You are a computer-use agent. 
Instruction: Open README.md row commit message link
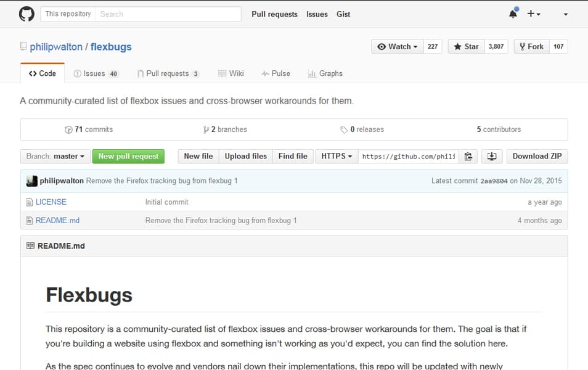[221, 220]
